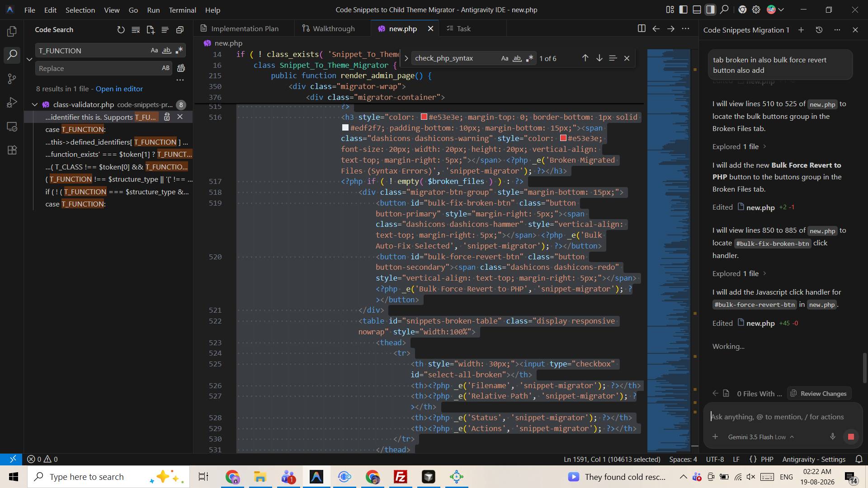This screenshot has width=868, height=488.
Task: Open Run and Debug view
Action: (x=12, y=103)
